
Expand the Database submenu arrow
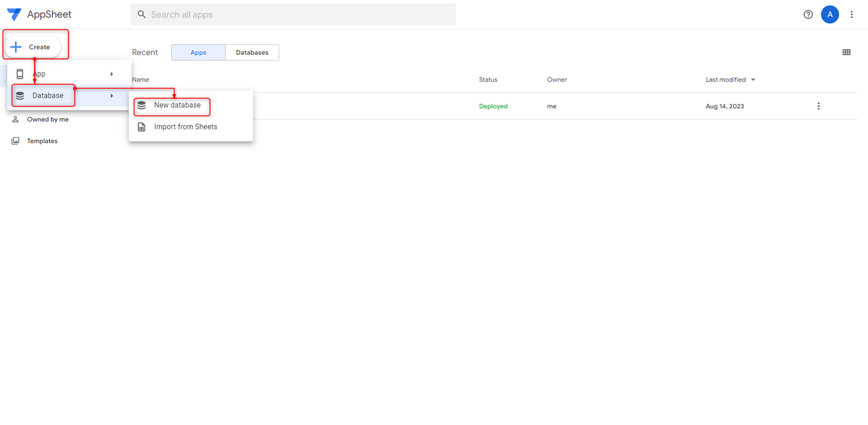click(111, 95)
